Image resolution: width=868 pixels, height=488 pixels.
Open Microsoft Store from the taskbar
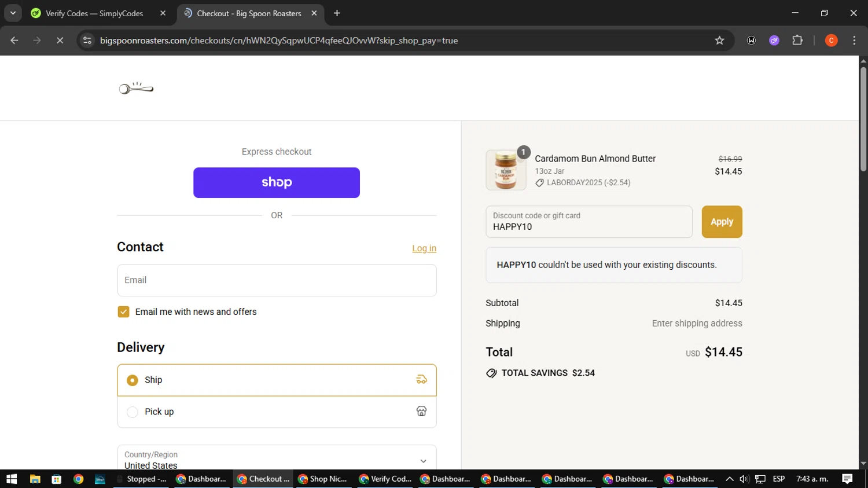click(x=56, y=479)
